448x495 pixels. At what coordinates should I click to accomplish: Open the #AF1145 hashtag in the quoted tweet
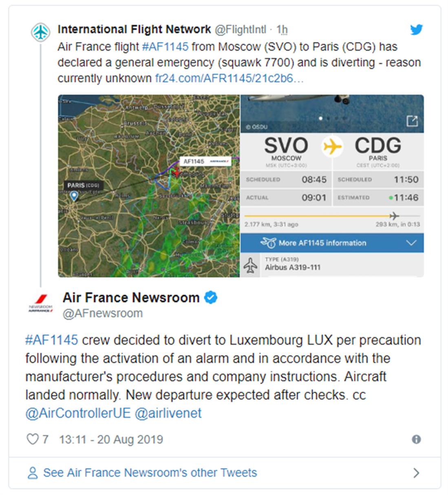click(165, 47)
